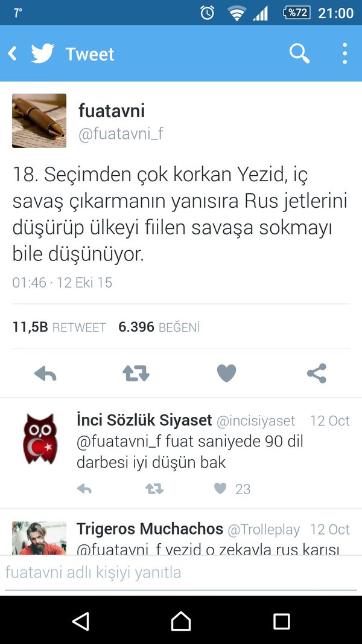Open Trigeros Muchachos profile name
362x644 pixels.
coord(150,529)
